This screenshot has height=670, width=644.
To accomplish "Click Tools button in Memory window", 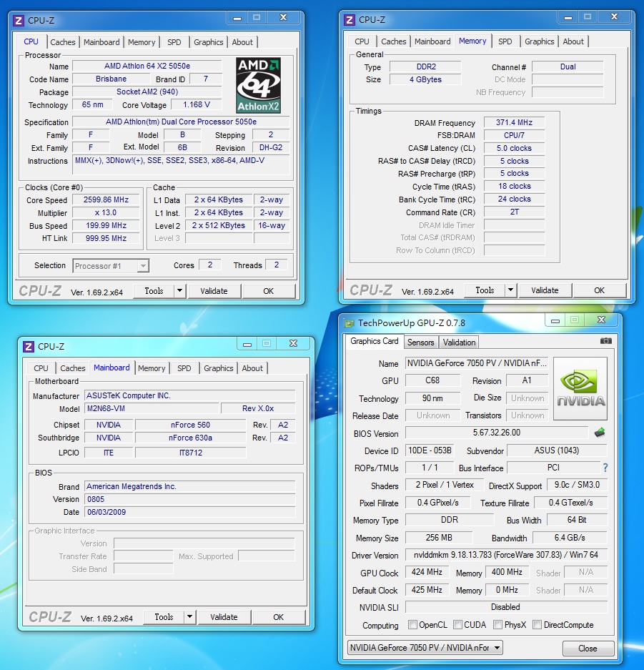I will [x=485, y=290].
